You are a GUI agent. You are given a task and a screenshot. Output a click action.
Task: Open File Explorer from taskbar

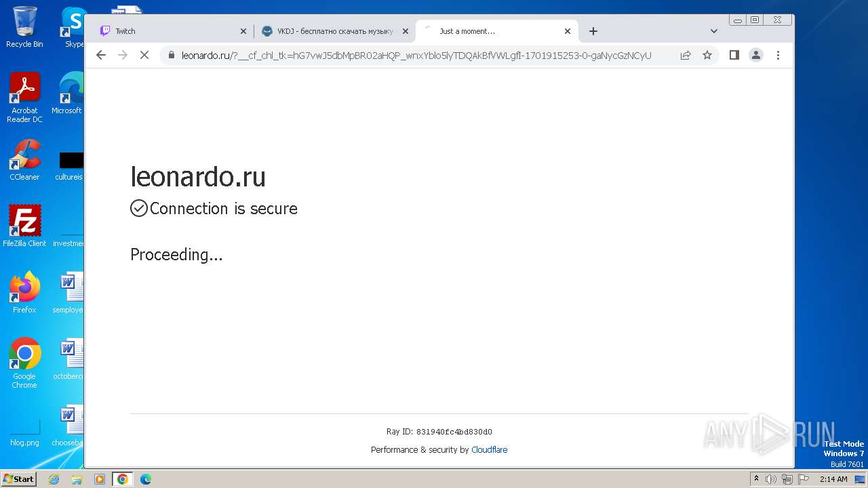coord(77,479)
